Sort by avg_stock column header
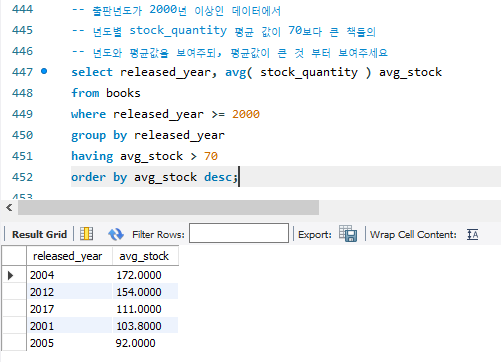The width and height of the screenshot is (501, 362). (145, 256)
